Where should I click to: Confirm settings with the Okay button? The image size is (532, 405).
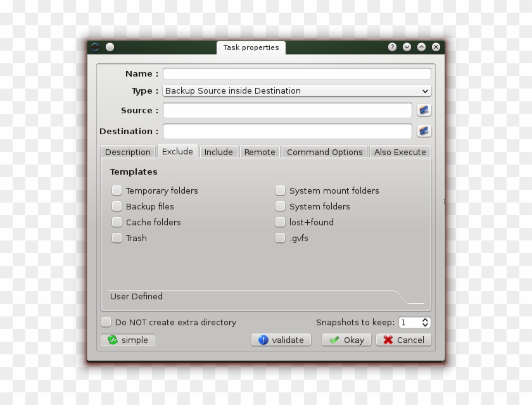(x=346, y=340)
